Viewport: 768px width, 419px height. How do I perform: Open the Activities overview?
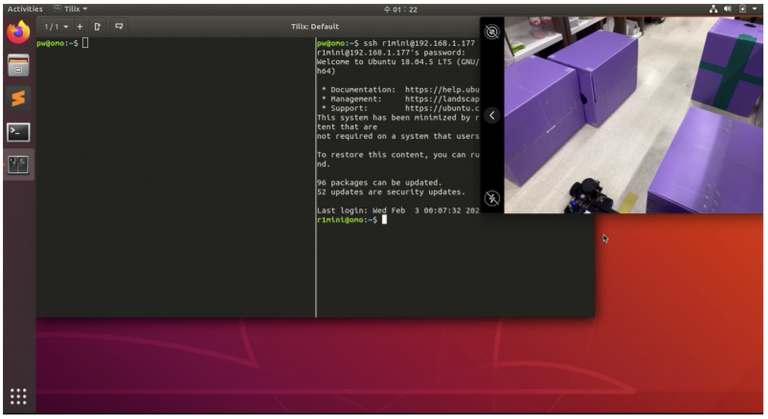[25, 9]
